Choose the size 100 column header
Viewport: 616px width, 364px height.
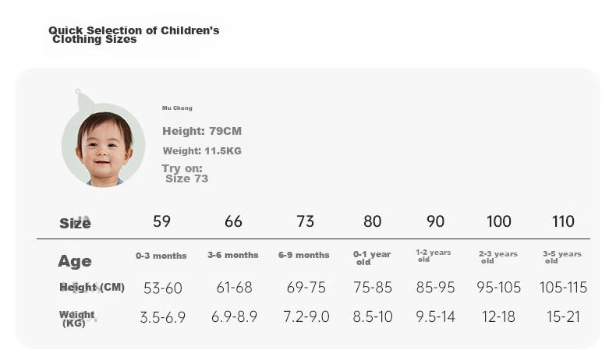click(x=499, y=221)
